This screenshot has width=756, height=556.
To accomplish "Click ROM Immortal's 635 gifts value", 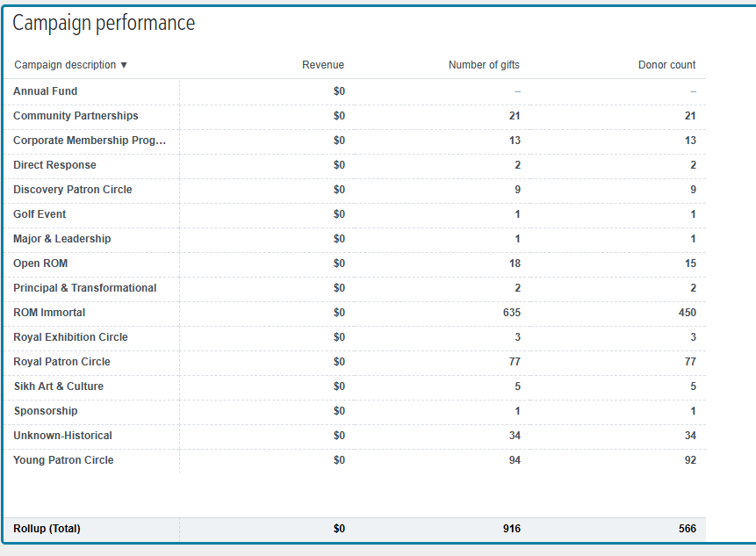I will click(x=512, y=313).
